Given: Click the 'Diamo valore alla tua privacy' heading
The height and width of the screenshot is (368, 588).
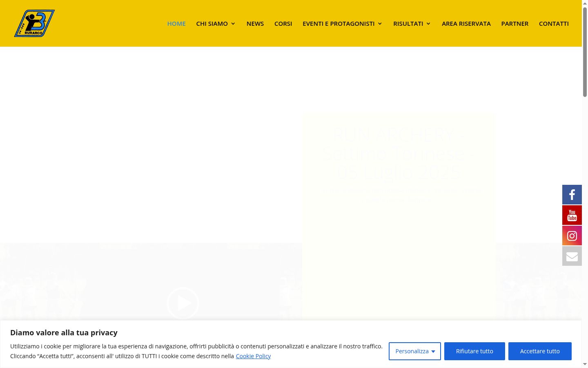Looking at the screenshot, I should tap(64, 333).
